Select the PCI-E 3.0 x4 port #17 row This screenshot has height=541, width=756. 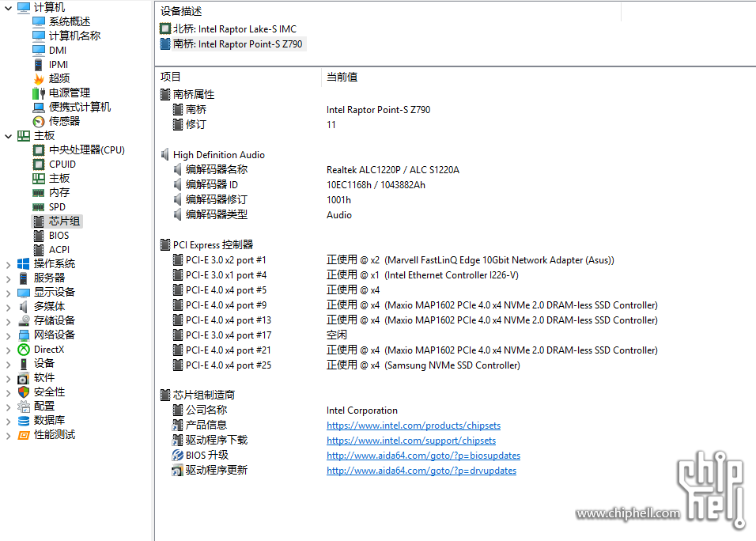point(455,335)
